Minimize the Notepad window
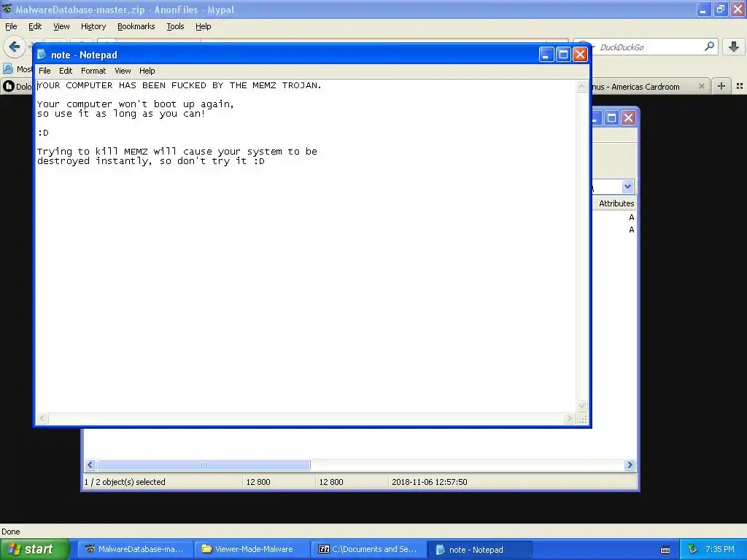747x560 pixels. (546, 54)
